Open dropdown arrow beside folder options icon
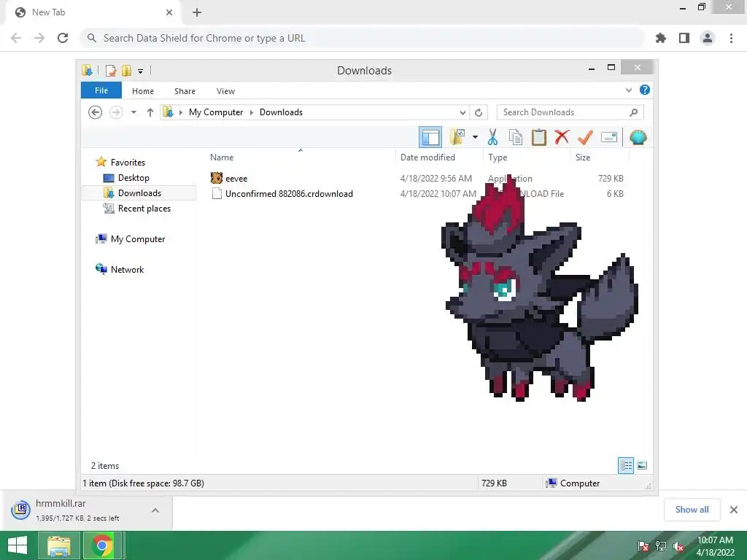747x560 pixels. tap(475, 138)
